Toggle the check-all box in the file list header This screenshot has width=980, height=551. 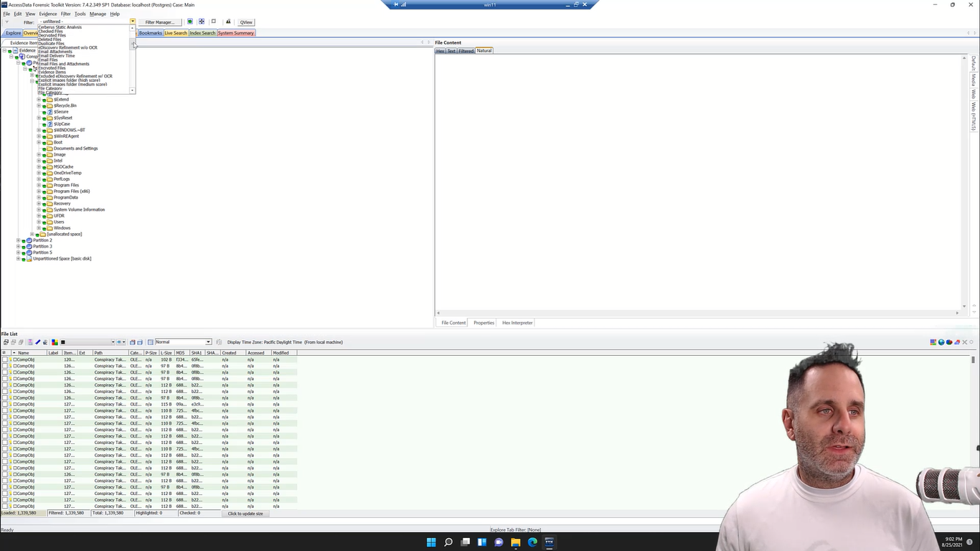pyautogui.click(x=4, y=353)
